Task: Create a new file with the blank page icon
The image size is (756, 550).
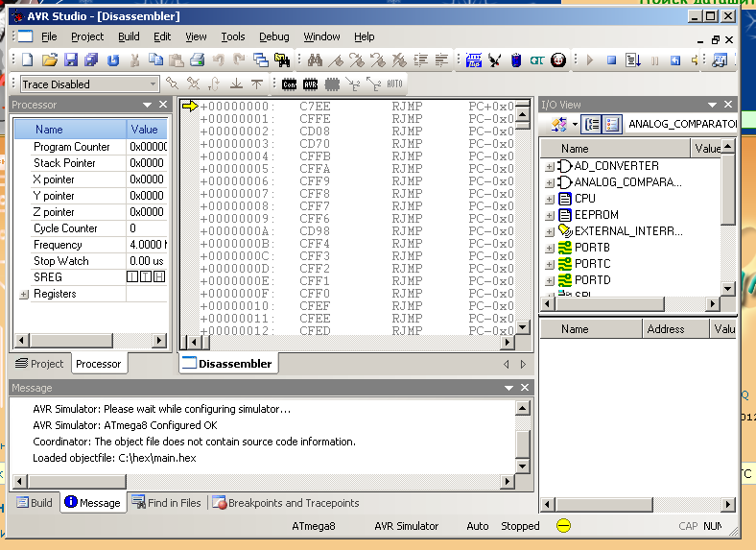Action: pos(28,60)
